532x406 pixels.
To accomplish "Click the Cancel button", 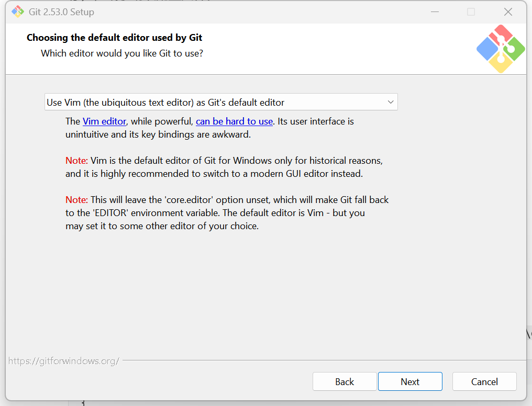I will [x=484, y=381].
